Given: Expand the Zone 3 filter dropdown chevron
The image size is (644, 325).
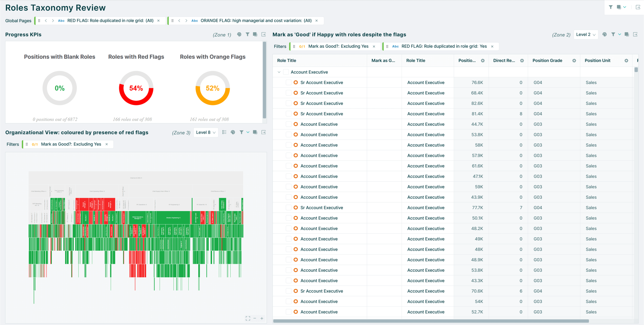Looking at the screenshot, I should (248, 132).
